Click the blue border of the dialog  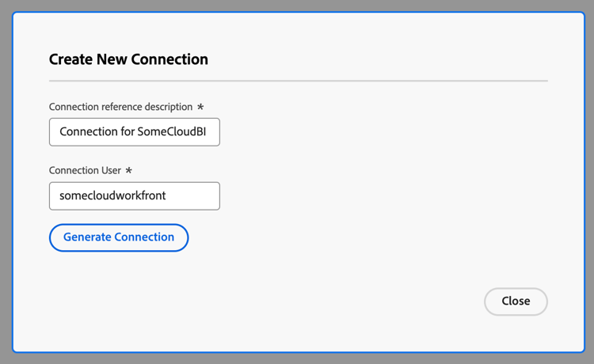(x=13, y=182)
